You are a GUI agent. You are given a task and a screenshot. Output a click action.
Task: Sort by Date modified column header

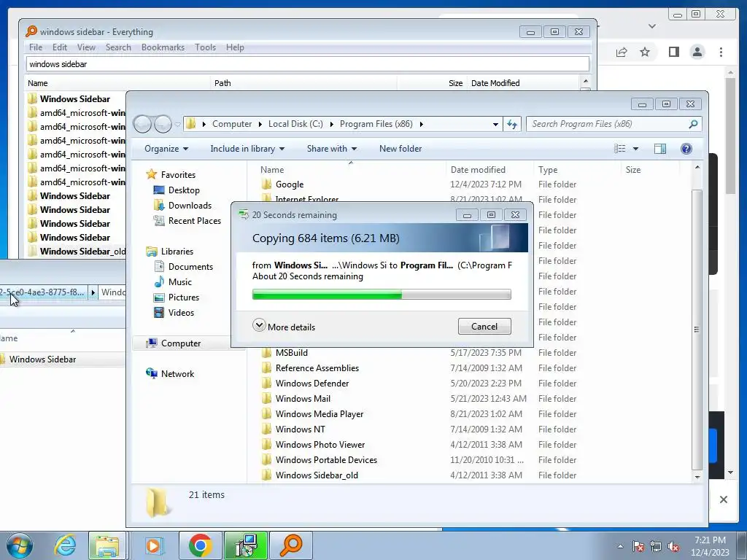[x=489, y=169]
